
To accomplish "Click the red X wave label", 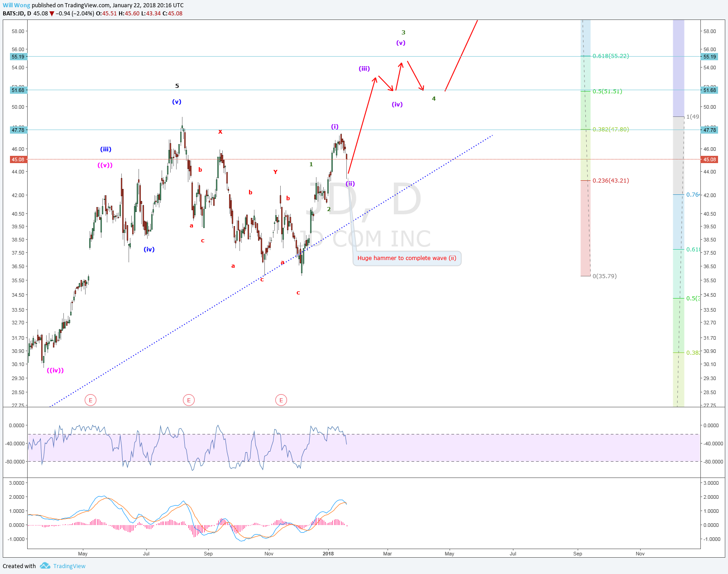I will coord(220,132).
